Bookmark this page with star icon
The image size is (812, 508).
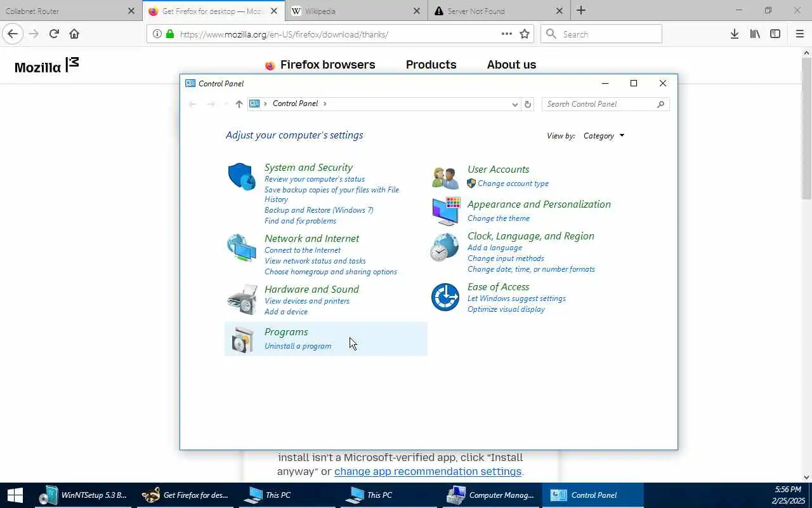tap(525, 34)
